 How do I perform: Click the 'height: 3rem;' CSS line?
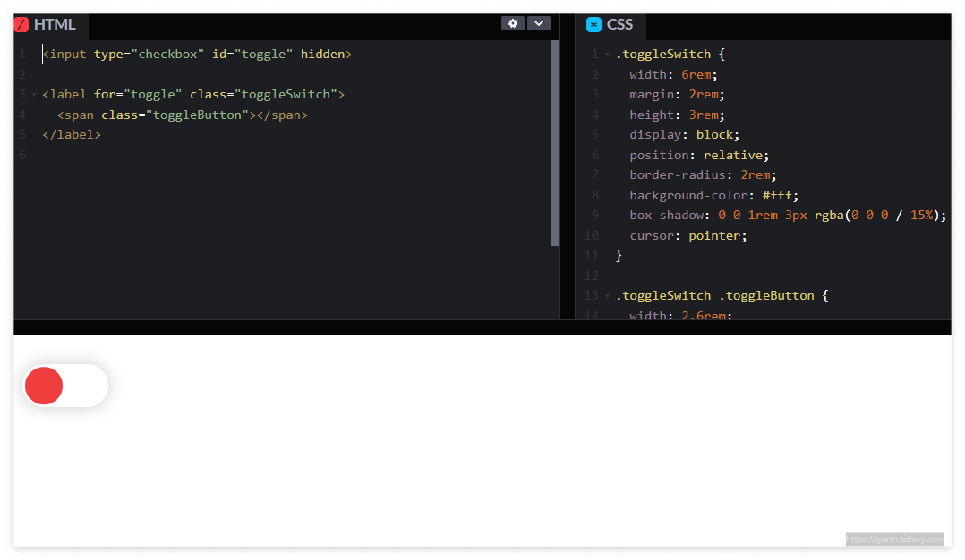(x=677, y=115)
